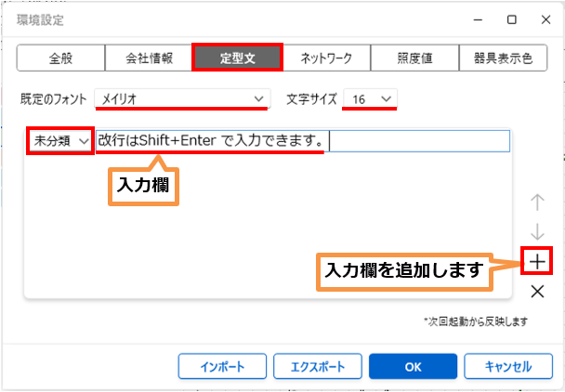Open the 未分類 category dropdown
The height and width of the screenshot is (392, 565).
tap(59, 140)
